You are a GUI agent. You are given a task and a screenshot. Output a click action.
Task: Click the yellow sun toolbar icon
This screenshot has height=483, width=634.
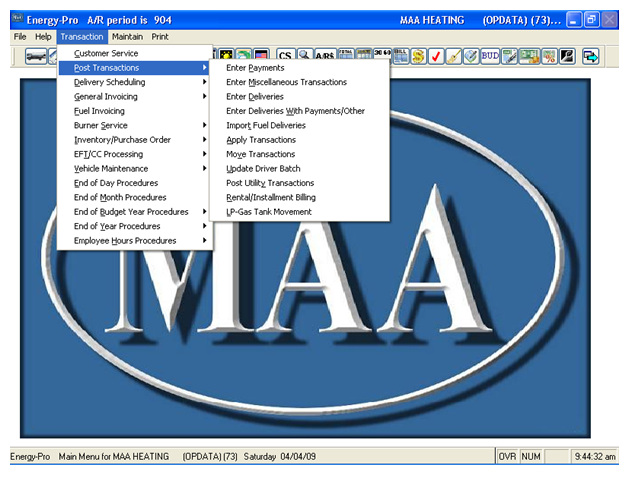coord(226,56)
